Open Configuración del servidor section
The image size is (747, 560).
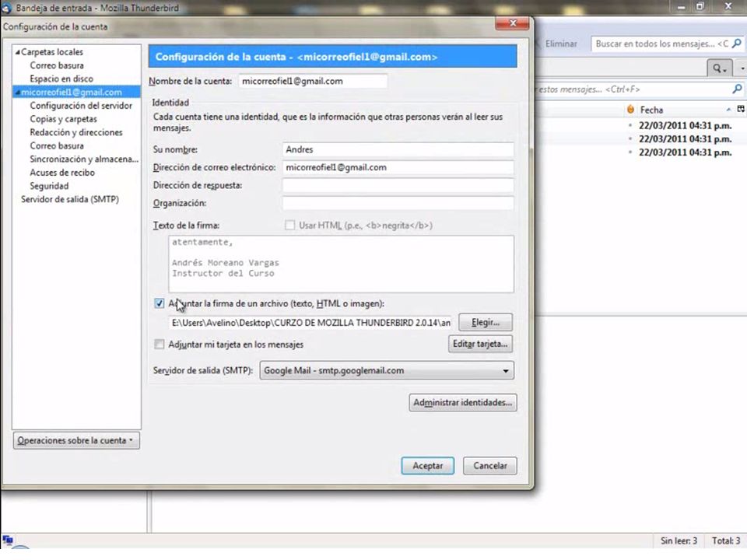click(x=81, y=105)
